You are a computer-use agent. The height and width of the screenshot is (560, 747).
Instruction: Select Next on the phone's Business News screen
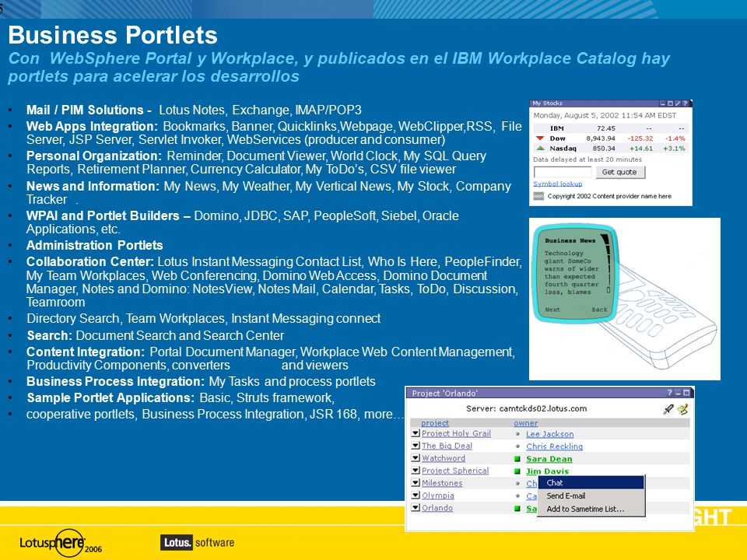(552, 310)
